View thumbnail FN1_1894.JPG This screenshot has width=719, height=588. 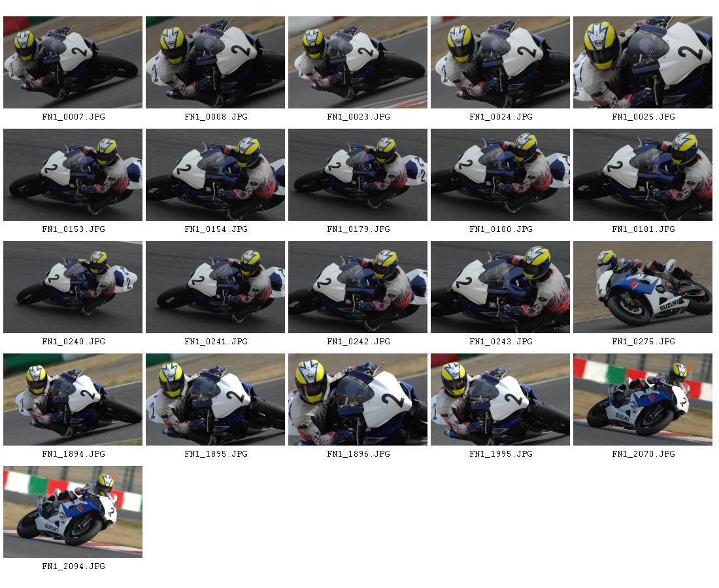[x=73, y=400]
